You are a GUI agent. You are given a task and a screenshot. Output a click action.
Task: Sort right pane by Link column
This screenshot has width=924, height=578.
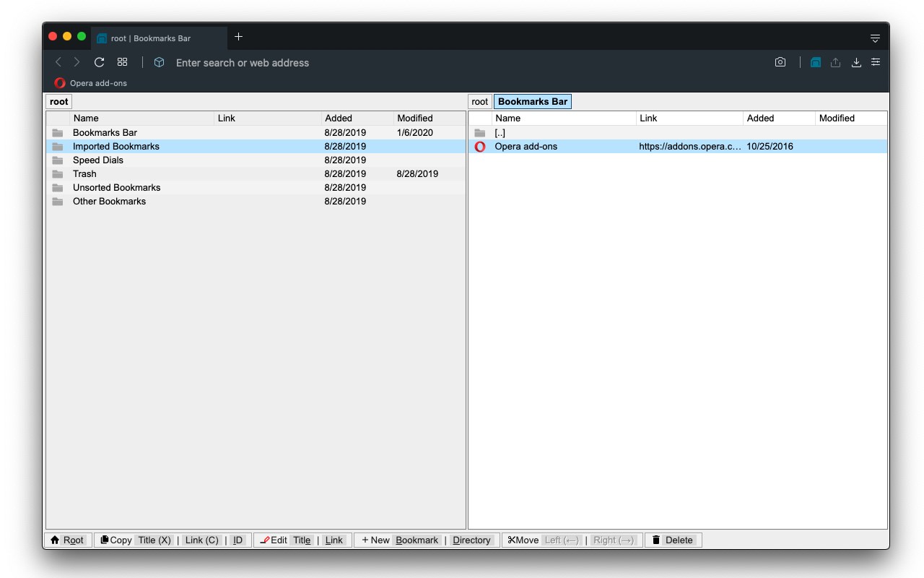click(689, 118)
